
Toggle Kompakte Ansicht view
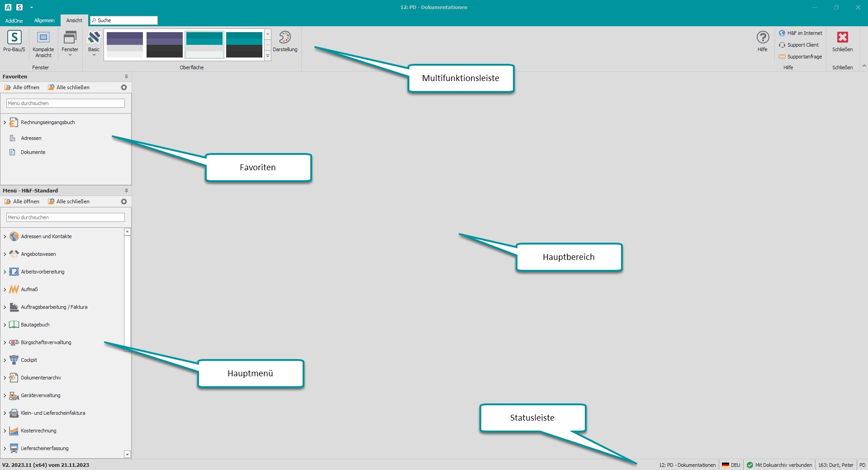click(43, 38)
